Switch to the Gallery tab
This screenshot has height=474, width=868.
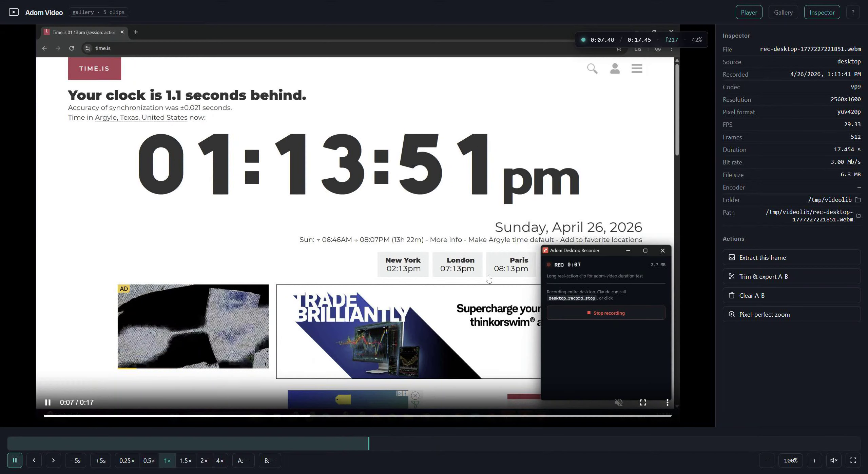point(783,12)
